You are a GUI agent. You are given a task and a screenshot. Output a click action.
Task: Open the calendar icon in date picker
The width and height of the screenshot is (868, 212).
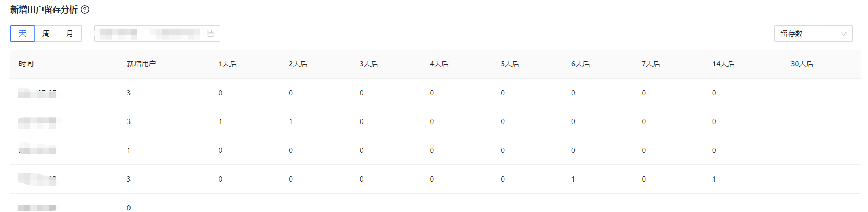pos(210,34)
